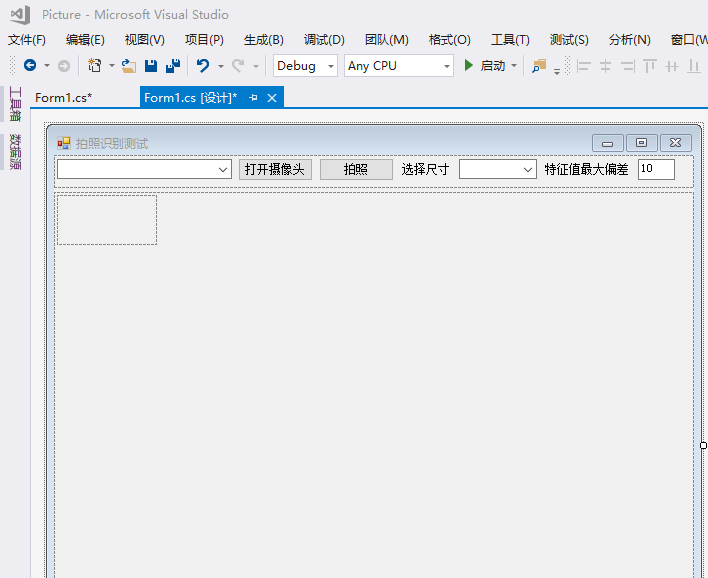Select the 特征值最大偏差 label
Screen dimensions: 708x578
click(586, 169)
